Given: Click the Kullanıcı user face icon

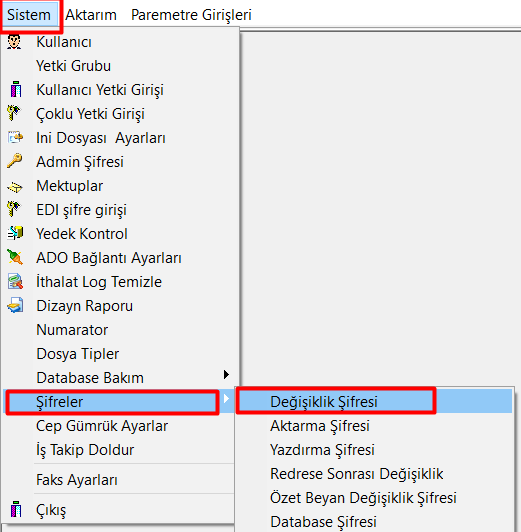Looking at the screenshot, I should [14, 42].
